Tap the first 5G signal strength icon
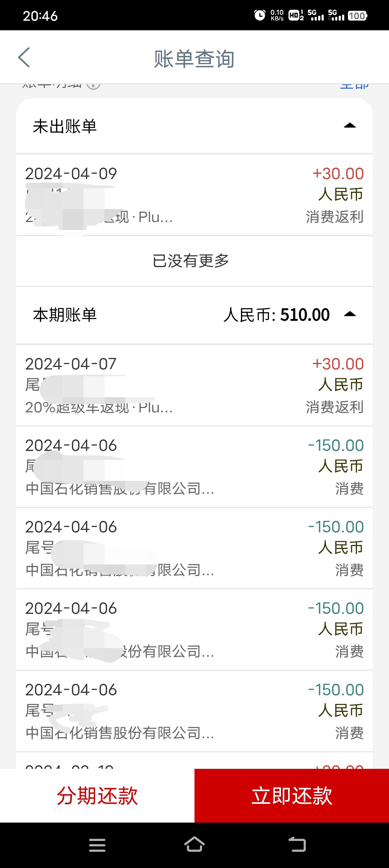The height and width of the screenshot is (868, 389). coord(316,15)
